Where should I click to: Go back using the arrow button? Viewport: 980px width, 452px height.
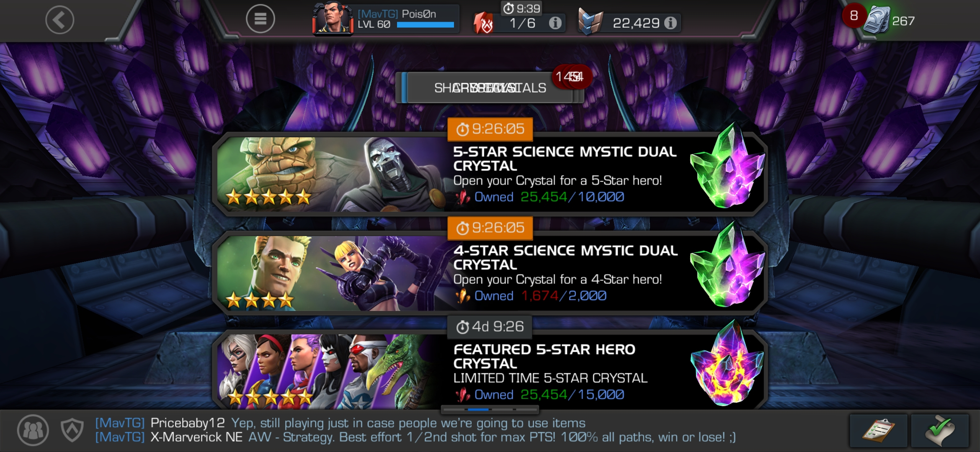pyautogui.click(x=59, y=20)
